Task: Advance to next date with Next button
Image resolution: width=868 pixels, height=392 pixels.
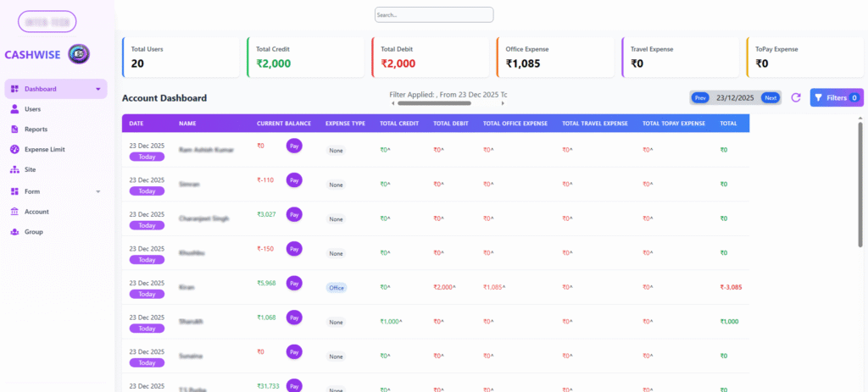Action: [770, 98]
